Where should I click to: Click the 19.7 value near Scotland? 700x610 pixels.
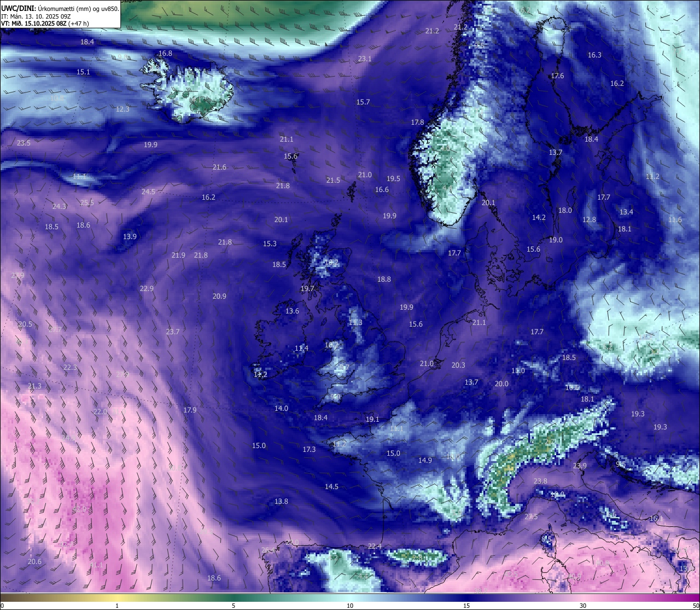(307, 289)
